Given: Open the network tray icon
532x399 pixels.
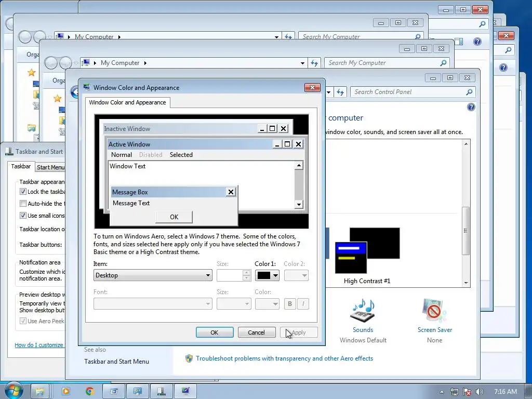Looking at the screenshot, I should pyautogui.click(x=454, y=392).
